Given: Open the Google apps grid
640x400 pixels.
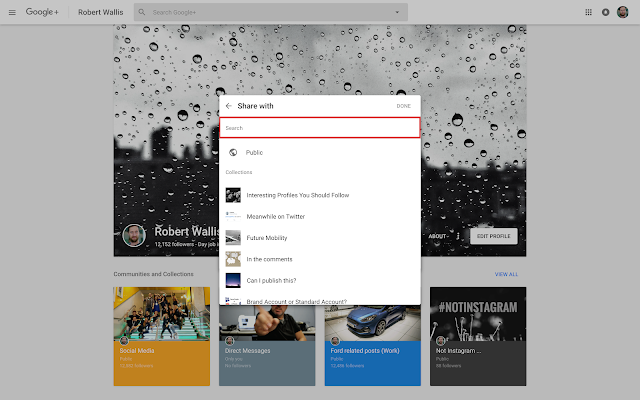Looking at the screenshot, I should coord(588,12).
